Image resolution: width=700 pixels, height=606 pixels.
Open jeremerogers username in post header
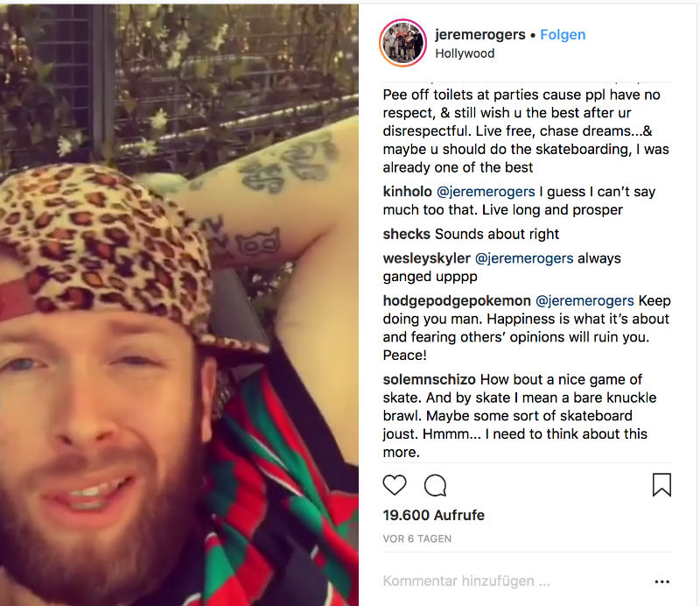(x=479, y=34)
